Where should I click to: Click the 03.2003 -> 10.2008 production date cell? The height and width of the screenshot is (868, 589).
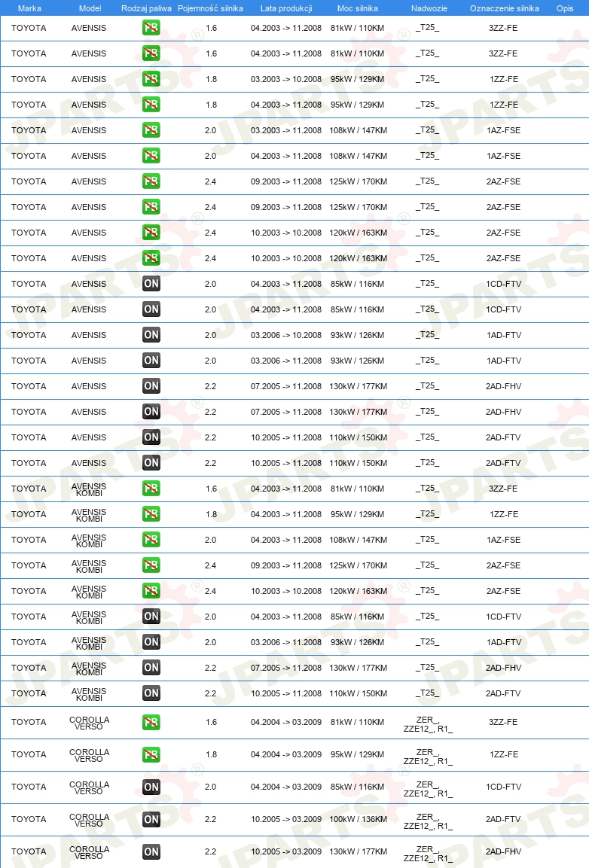tap(286, 79)
